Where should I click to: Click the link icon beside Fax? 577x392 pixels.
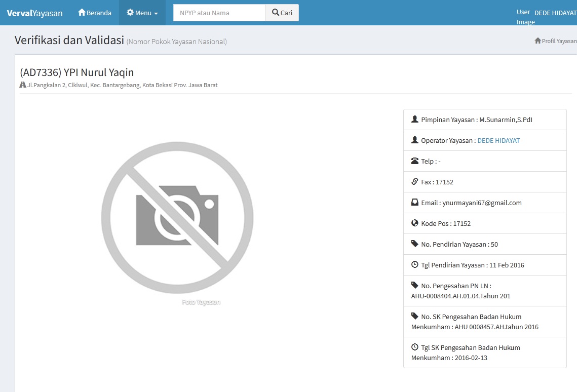[414, 182]
